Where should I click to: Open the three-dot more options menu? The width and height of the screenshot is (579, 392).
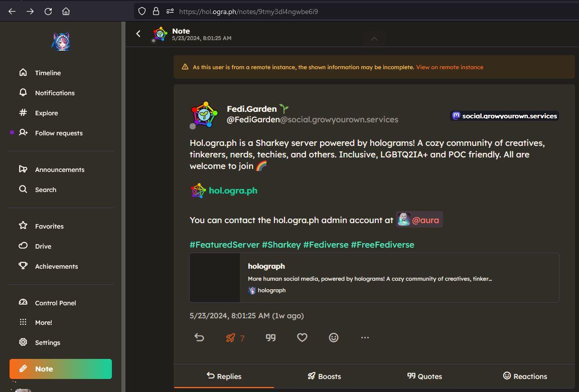click(x=365, y=337)
